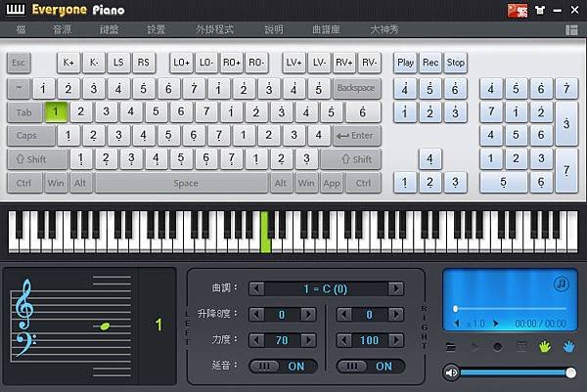Click the Play key button
This screenshot has height=392, width=587.
[x=405, y=63]
